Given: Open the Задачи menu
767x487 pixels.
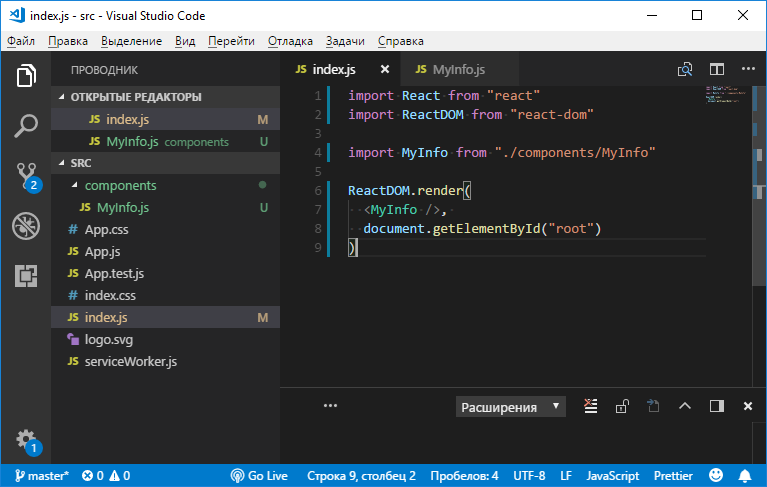Looking at the screenshot, I should [x=345, y=41].
